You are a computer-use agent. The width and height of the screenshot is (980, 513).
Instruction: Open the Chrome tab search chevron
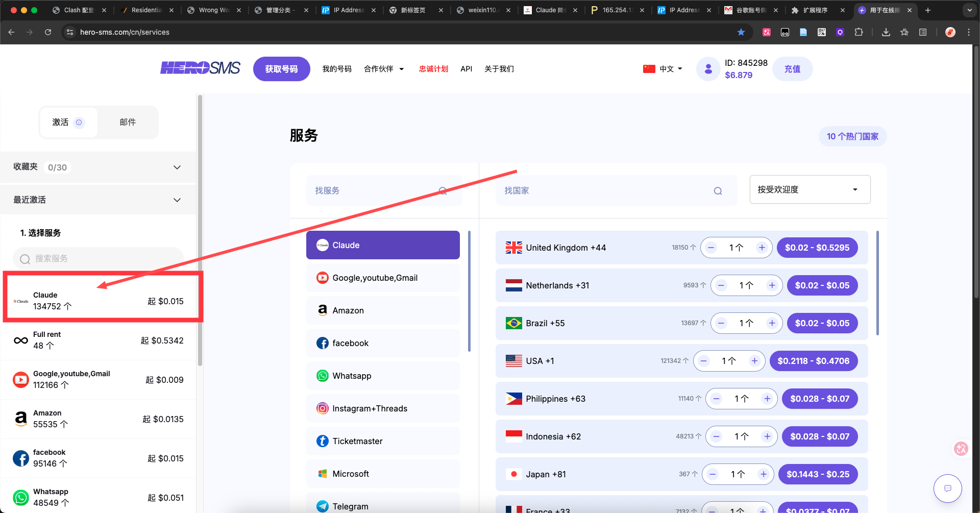[969, 10]
